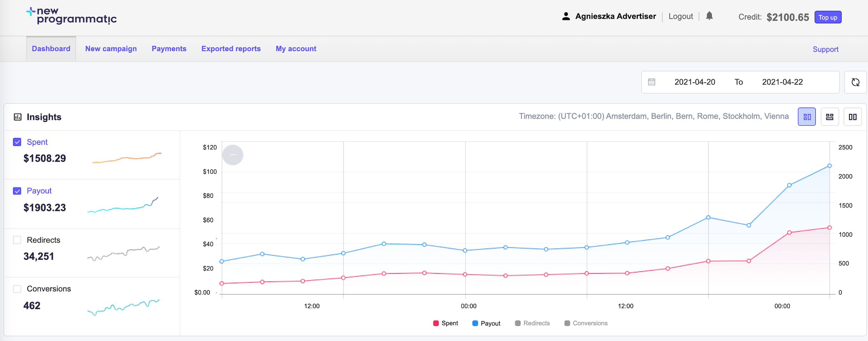Open the Payments tab
Viewport: 868px width, 341px height.
click(169, 49)
